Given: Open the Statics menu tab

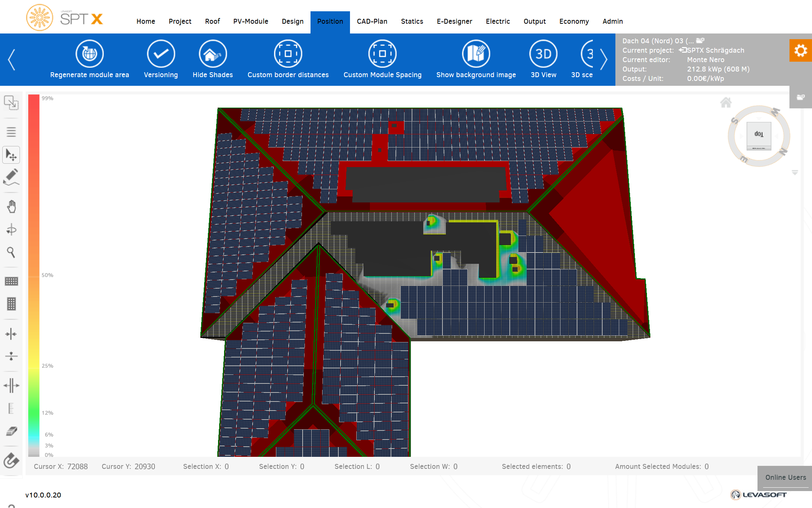Looking at the screenshot, I should (x=412, y=21).
